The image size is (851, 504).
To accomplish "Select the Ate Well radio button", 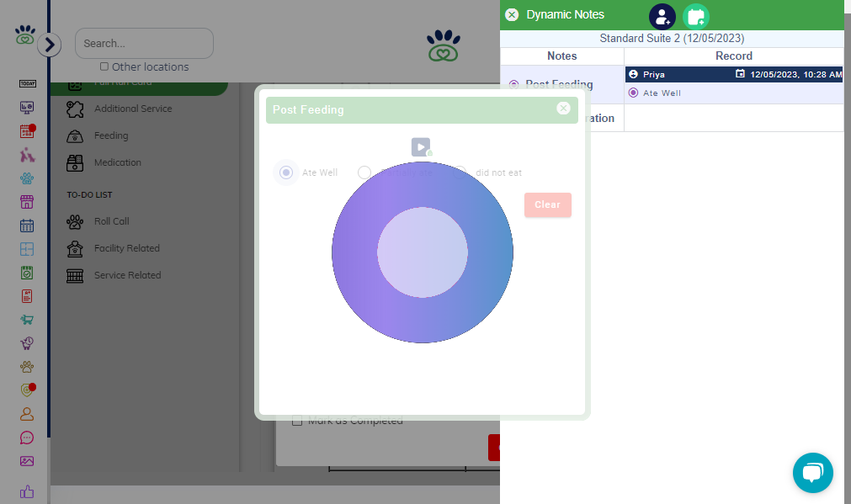I will pos(286,172).
